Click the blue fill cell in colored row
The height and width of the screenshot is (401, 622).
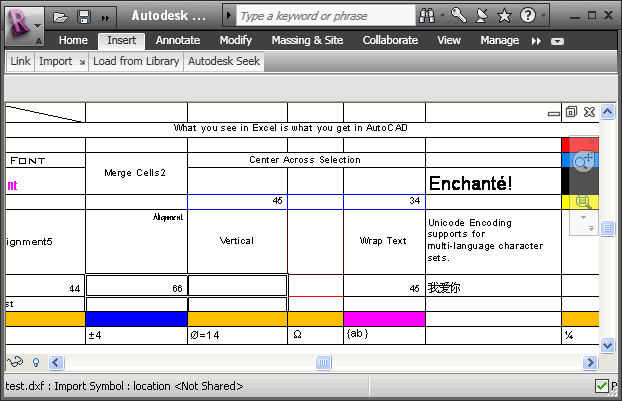(x=136, y=319)
